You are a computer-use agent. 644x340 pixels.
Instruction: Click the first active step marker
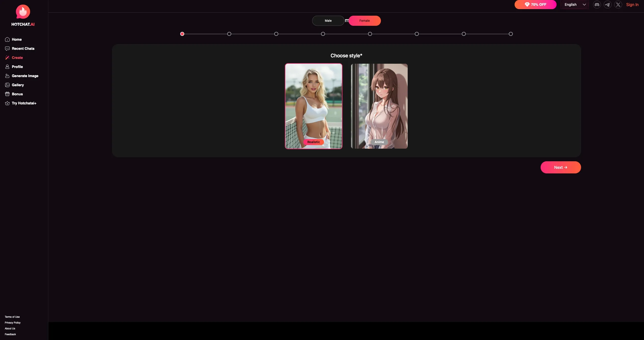click(182, 34)
